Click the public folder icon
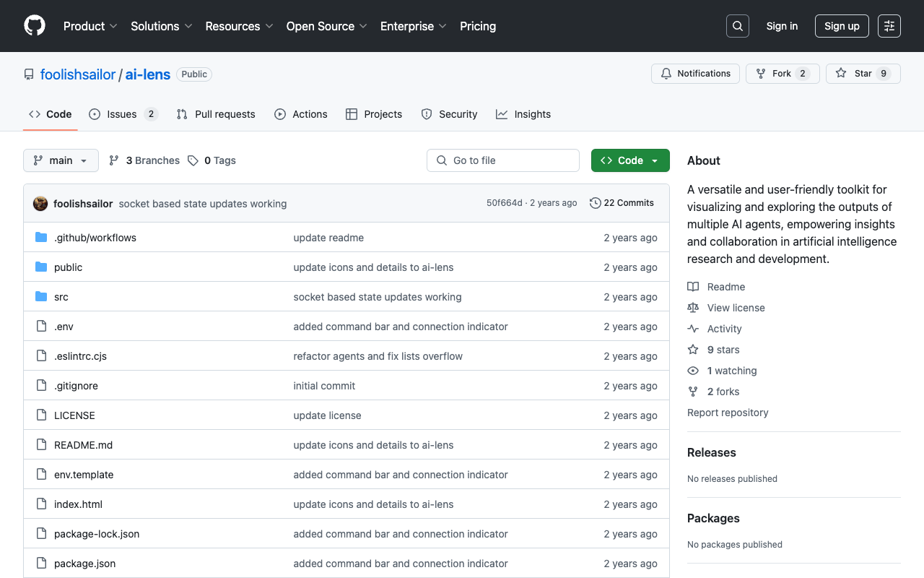This screenshot has width=924, height=578. click(41, 267)
